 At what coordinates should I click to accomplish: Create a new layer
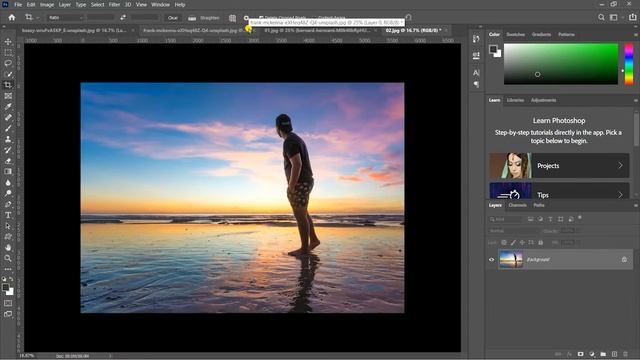click(x=614, y=354)
